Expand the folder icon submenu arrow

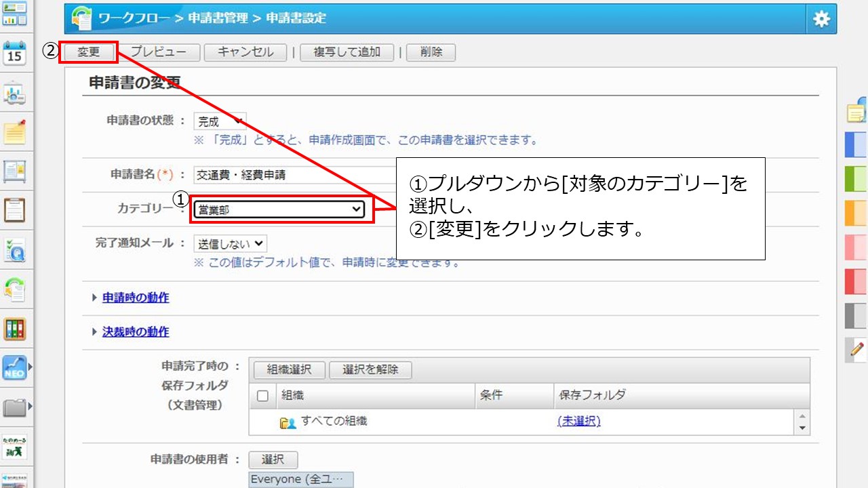[x=29, y=407]
